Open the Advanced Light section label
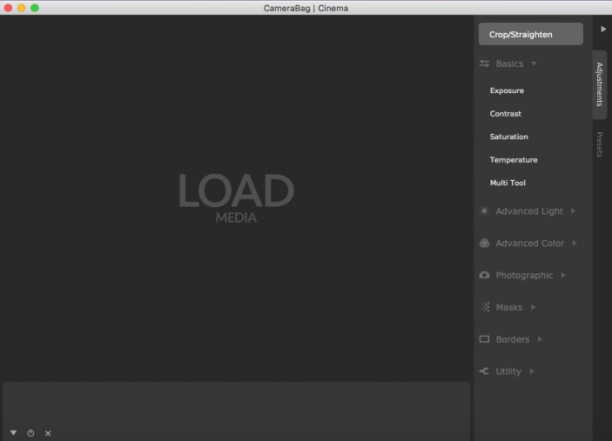The height and width of the screenshot is (441, 612). click(529, 211)
